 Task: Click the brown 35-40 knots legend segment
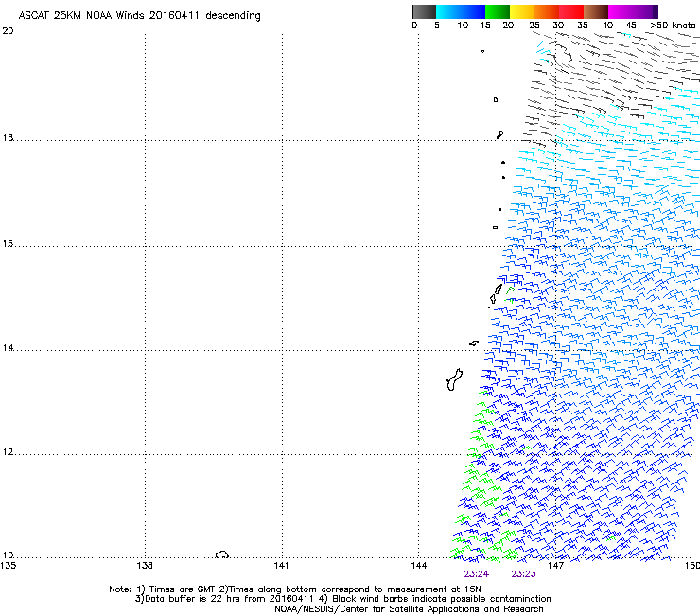tap(596, 11)
